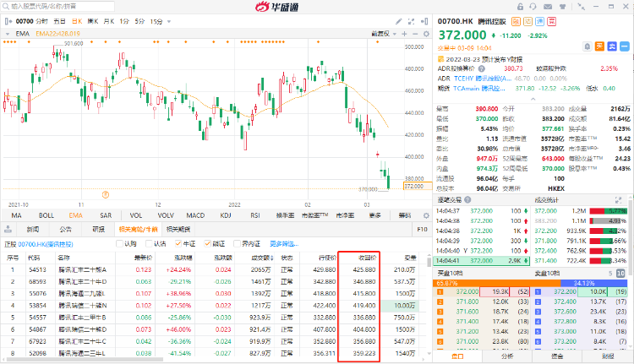This screenshot has width=634, height=364.
Task: Open chart settings gear at top
Action: point(426,34)
